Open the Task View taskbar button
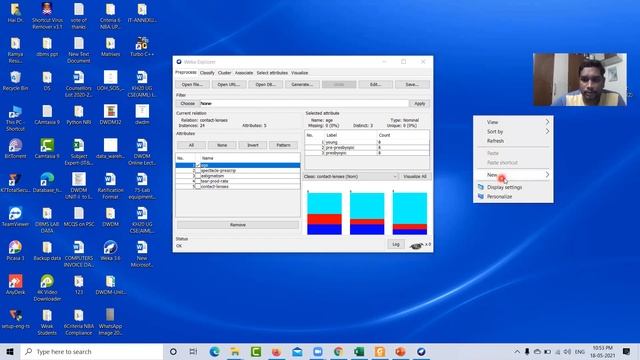Viewport: 640px width, 360px height. pyautogui.click(x=193, y=351)
